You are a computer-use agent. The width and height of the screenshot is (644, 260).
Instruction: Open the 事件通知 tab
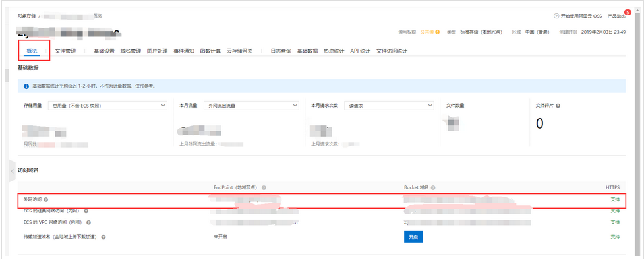[x=184, y=51]
